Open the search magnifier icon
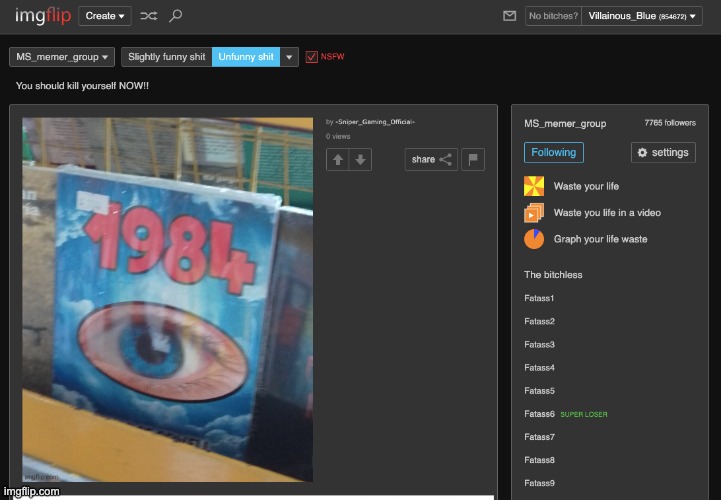Viewport: 721px width, 500px height. coord(175,16)
